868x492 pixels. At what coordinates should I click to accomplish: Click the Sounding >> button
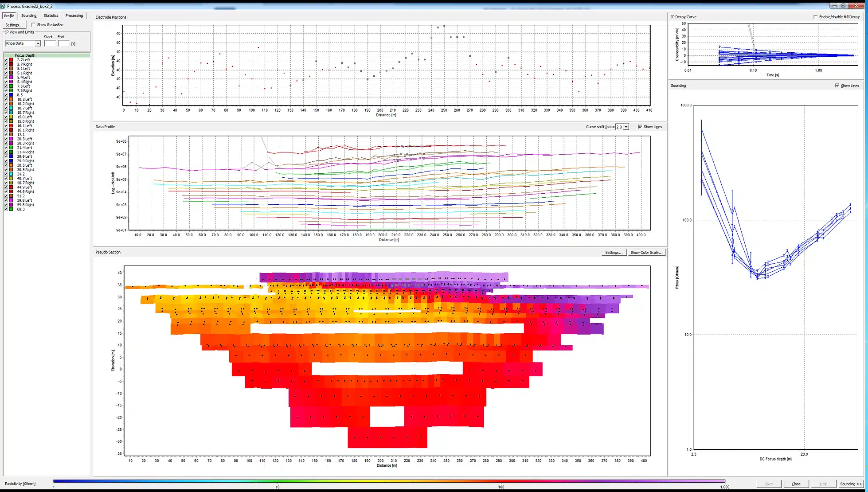point(850,484)
